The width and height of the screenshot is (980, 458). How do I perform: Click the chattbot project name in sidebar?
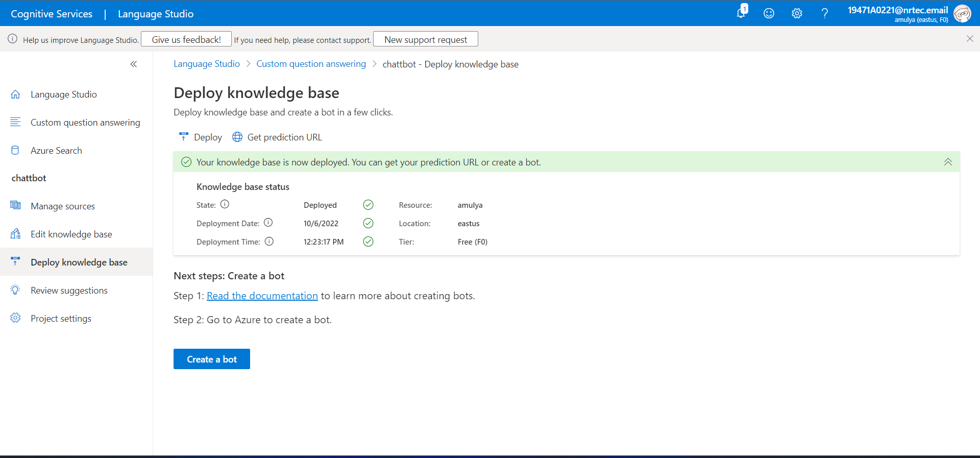29,178
